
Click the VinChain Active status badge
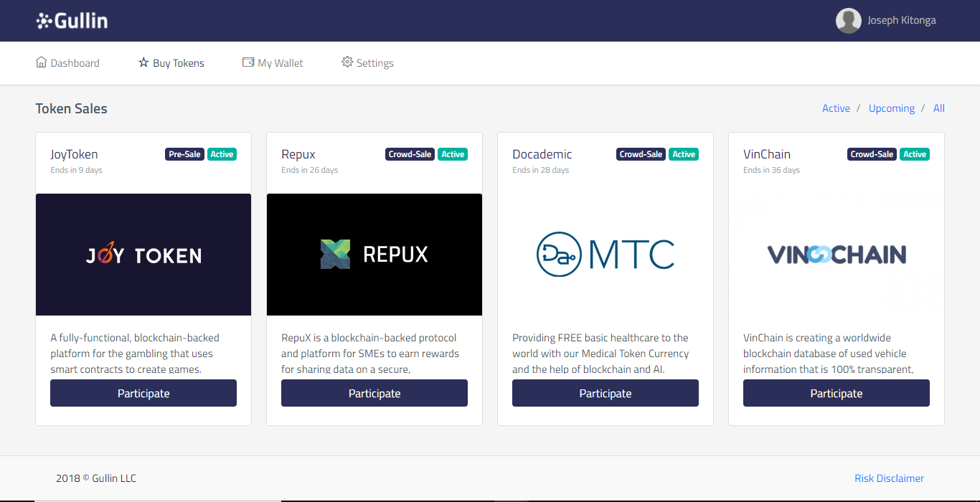tap(915, 154)
